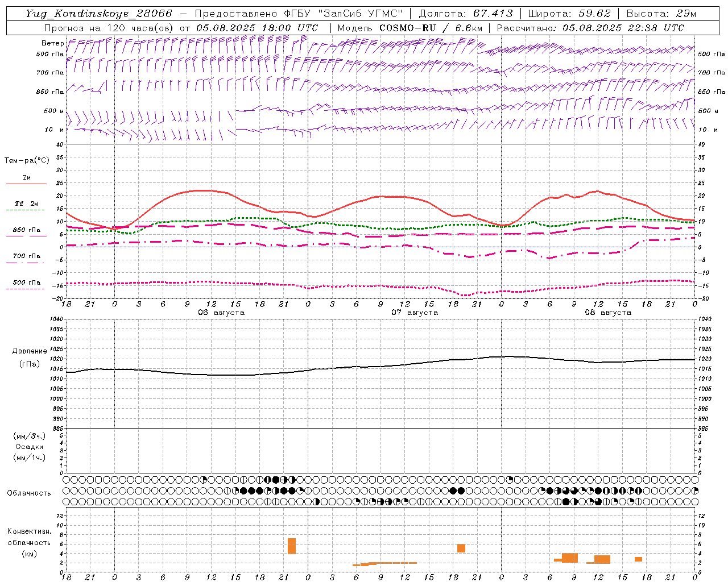Click the Td 2м dew point legend entry
The height and width of the screenshot is (582, 728).
pos(27,203)
